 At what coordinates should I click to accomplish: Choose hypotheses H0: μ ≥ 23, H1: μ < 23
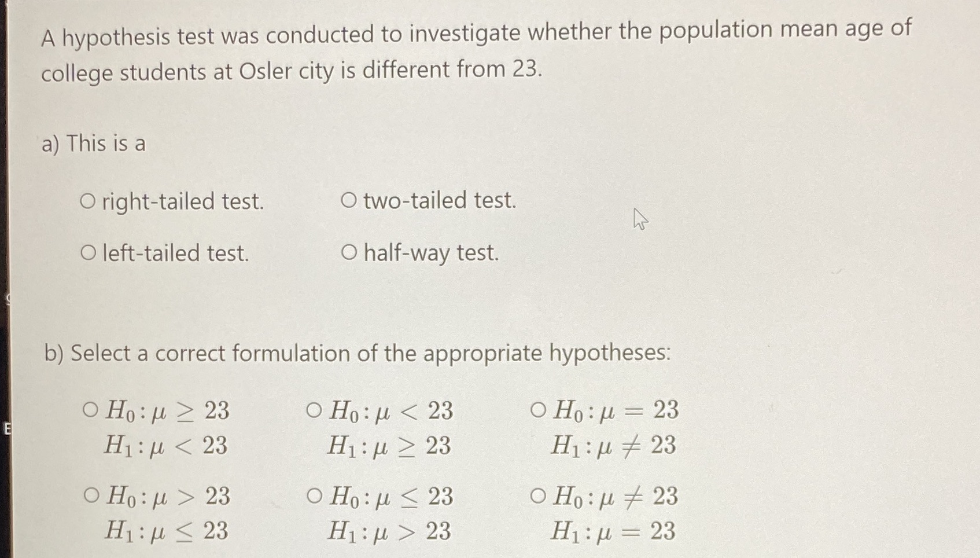tap(91, 411)
